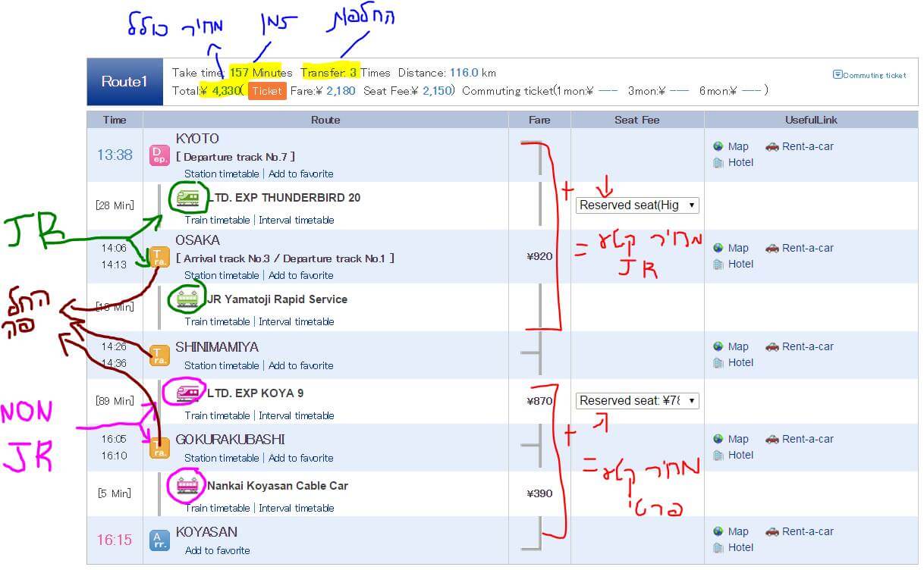
Task: Open the Map link for Osaka
Action: (x=737, y=248)
